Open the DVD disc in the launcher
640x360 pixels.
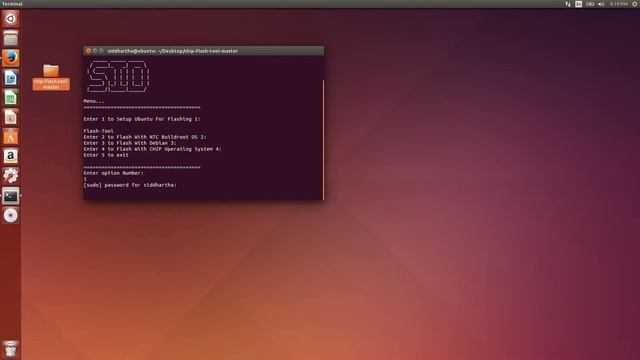click(11, 216)
